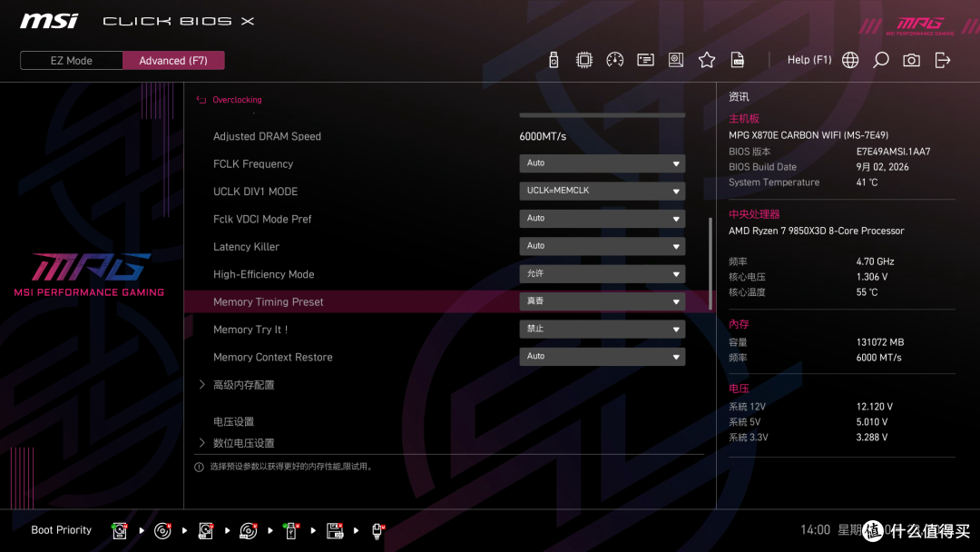Open the overclocking gauge icon
The width and height of the screenshot is (980, 552).
[614, 60]
